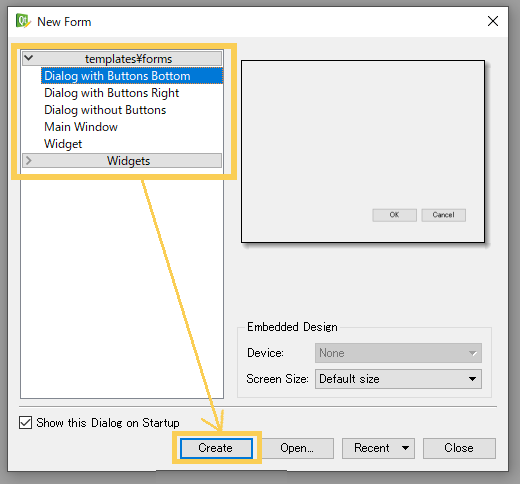The width and height of the screenshot is (520, 484).
Task: Click the Close button
Action: 459,448
